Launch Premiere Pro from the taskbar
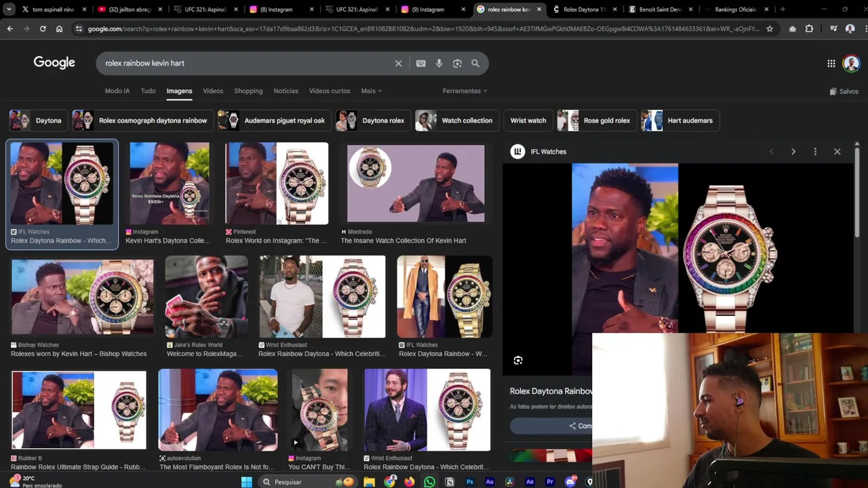Image resolution: width=868 pixels, height=488 pixels. click(550, 482)
